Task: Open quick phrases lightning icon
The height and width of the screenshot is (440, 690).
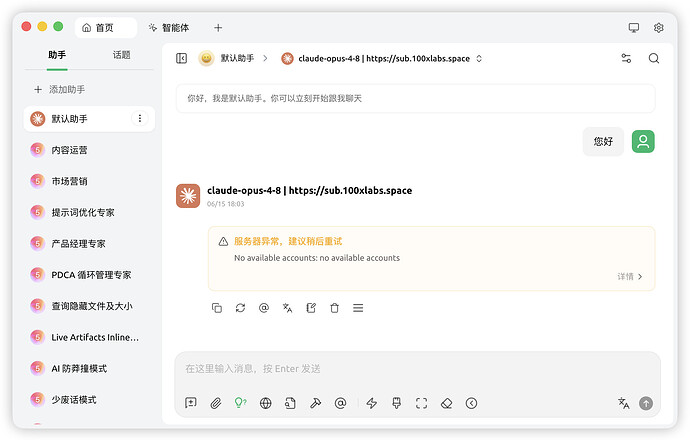Action: pyautogui.click(x=372, y=403)
